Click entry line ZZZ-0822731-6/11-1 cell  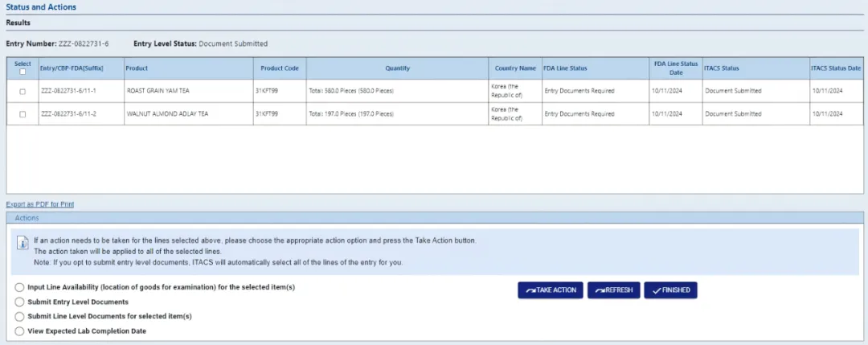(x=67, y=91)
